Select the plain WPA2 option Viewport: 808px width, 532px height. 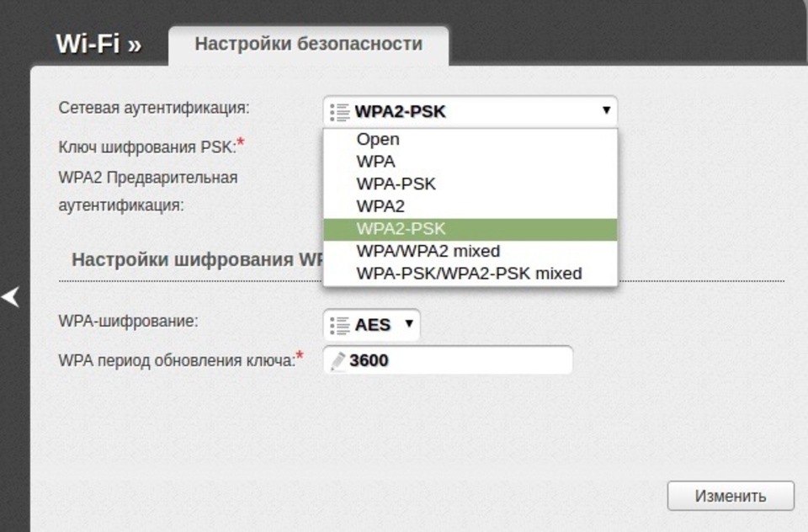[380, 206]
